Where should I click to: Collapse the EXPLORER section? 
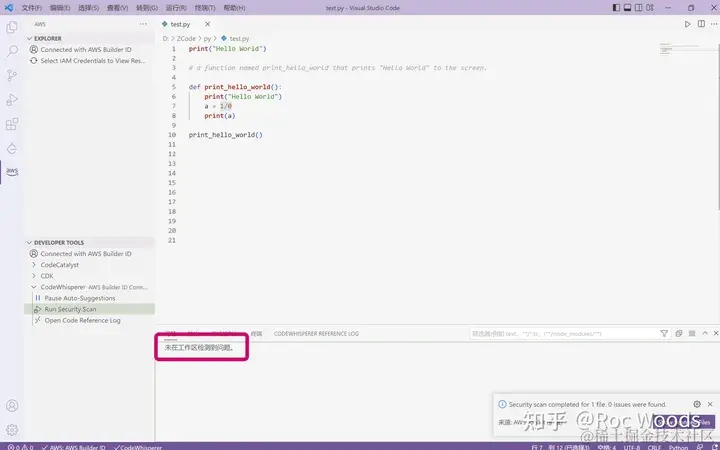coord(29,39)
